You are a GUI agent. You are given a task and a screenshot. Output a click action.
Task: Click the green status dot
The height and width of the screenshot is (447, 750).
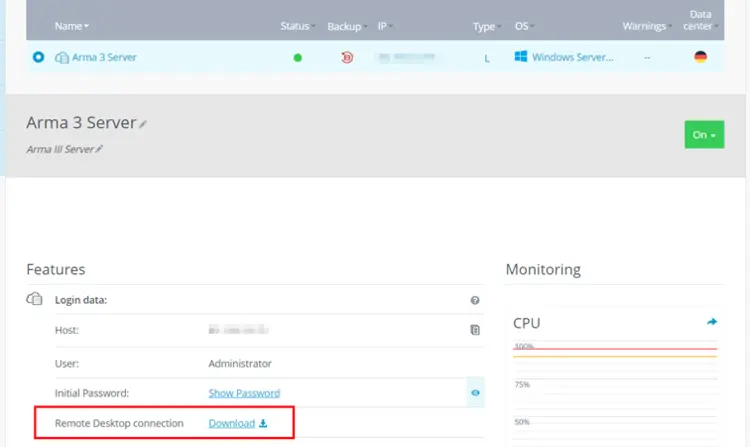[x=298, y=58]
